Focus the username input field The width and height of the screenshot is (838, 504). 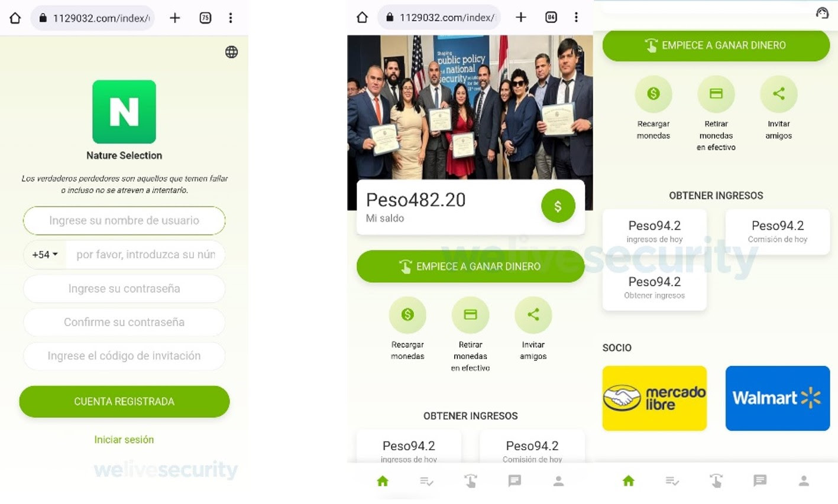tap(124, 220)
